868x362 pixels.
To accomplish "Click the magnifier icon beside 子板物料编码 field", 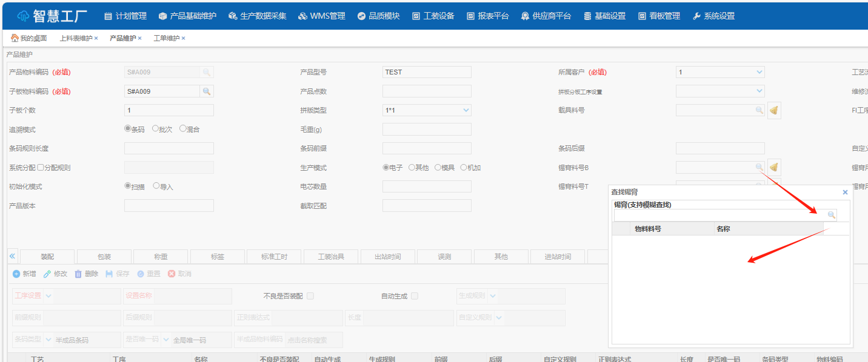I will [x=207, y=91].
